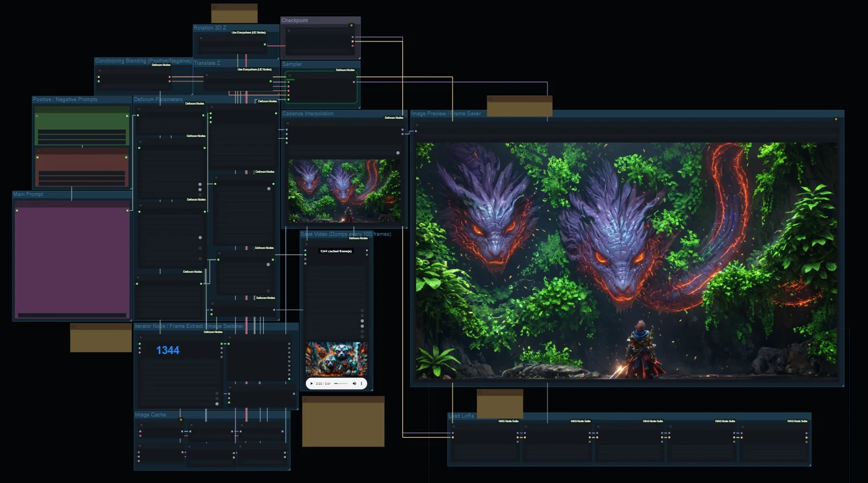868x483 pixels.
Task: Play the Save Video preview clip
Action: 312,384
